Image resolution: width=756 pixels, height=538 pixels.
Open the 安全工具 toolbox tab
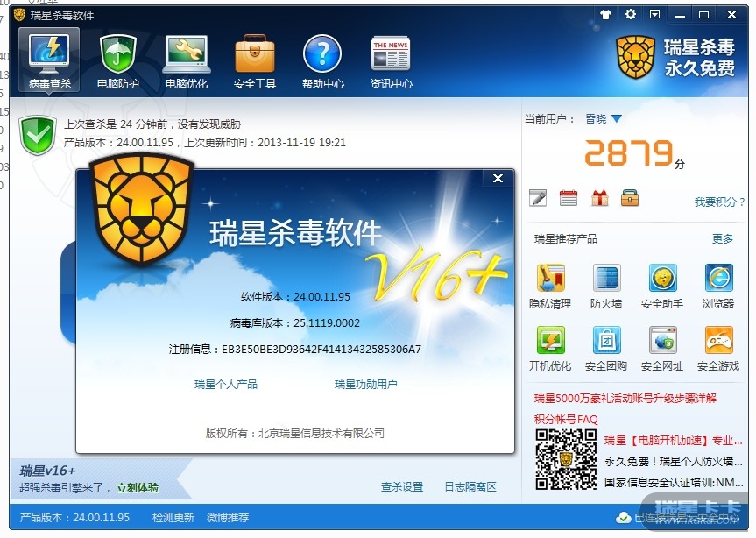[255, 61]
